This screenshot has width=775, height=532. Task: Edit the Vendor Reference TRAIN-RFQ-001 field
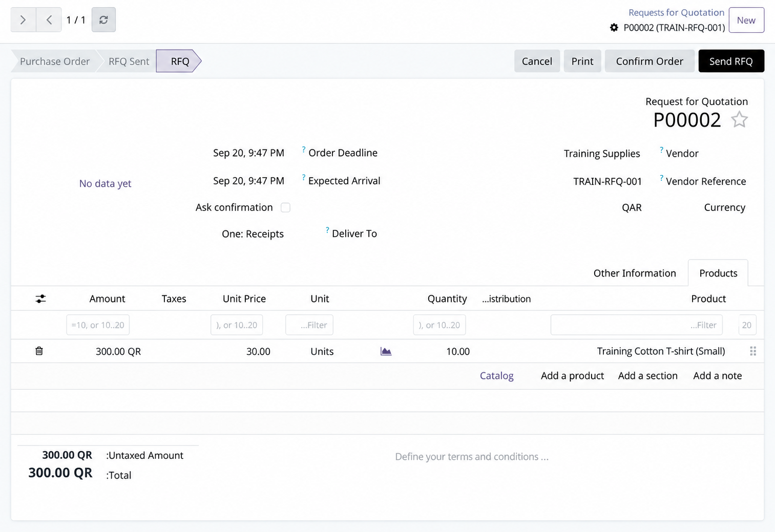[x=608, y=181]
